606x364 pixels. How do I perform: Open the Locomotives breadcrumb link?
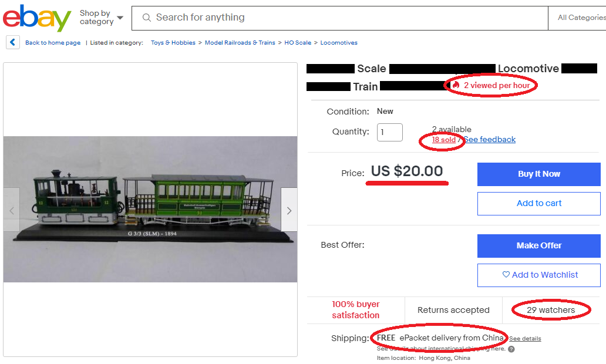[x=339, y=43]
